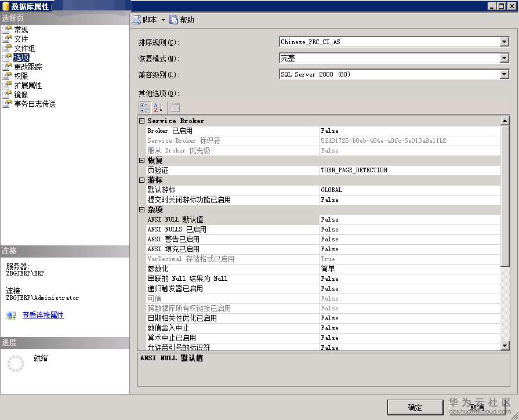Collapse the 恢复 category
This screenshot has height=420, width=519.
coord(141,160)
